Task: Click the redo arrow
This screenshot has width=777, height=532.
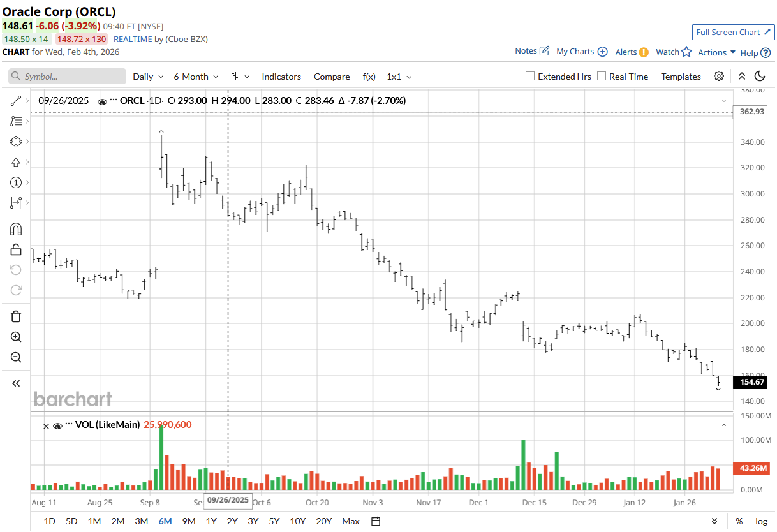Action: 16,290
